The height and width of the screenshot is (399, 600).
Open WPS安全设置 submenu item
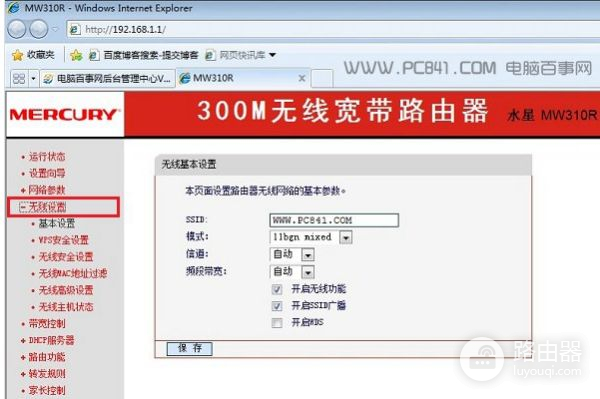pyautogui.click(x=64, y=240)
